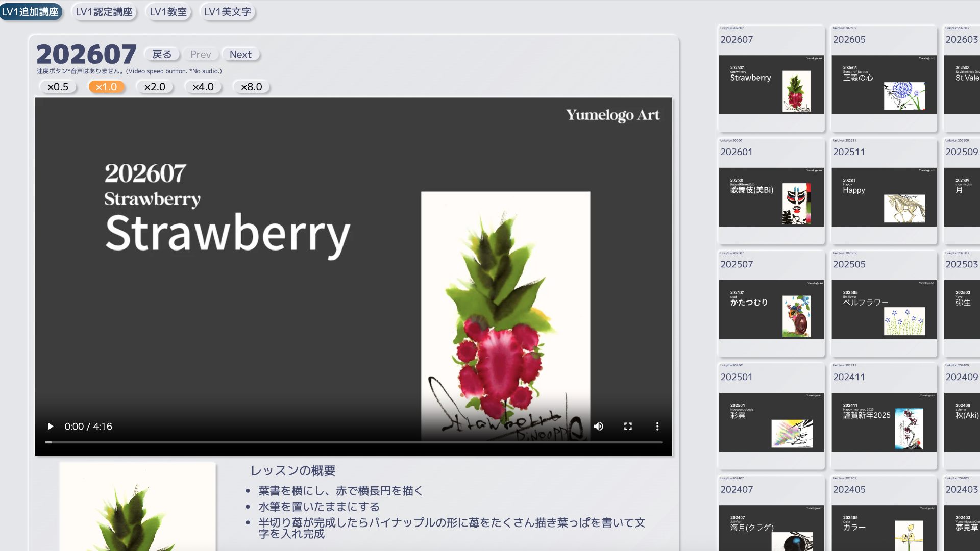Open the 202511 Happy lesson card
The height and width of the screenshot is (551, 980).
coord(884,191)
